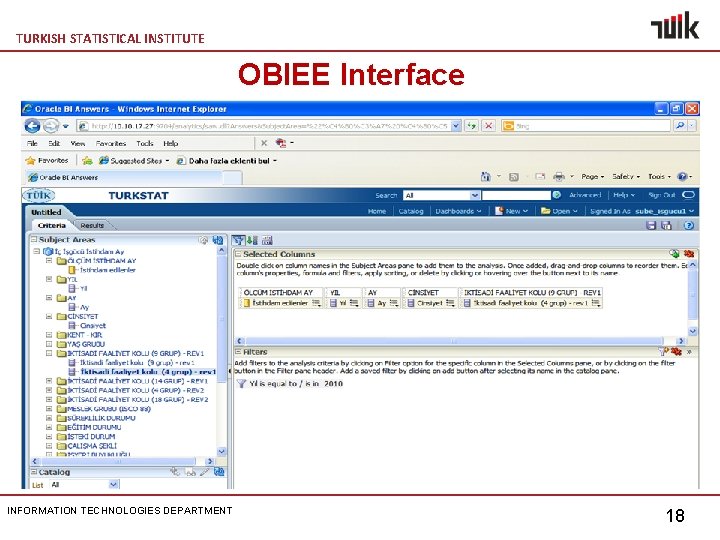
Task: Open the Favorites menu in menu bar
Action: 111,143
